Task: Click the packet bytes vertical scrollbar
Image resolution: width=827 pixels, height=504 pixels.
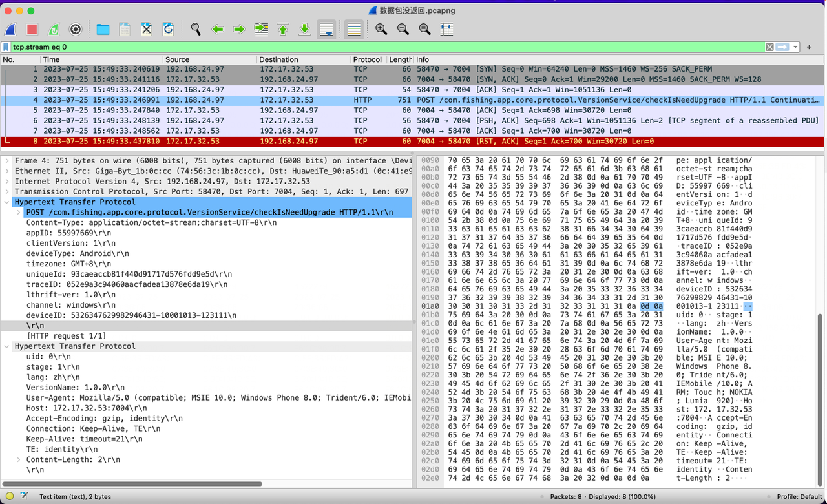Action: pos(820,397)
